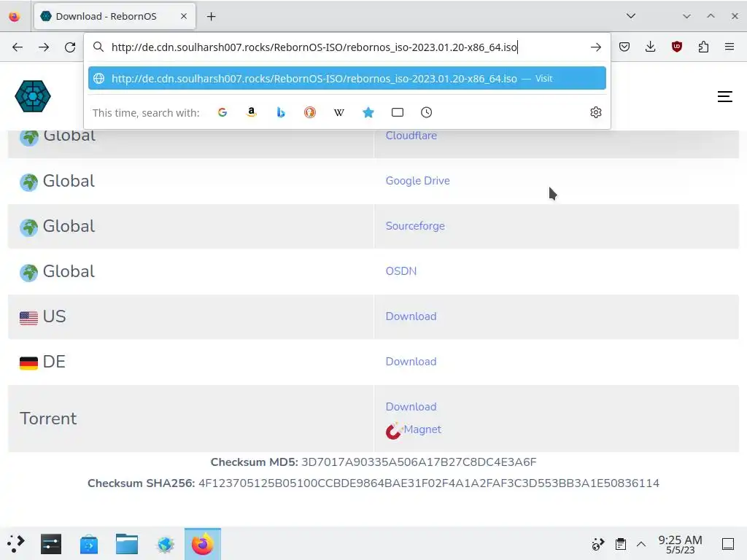Open the Magnet torrent link
Viewport: 747px width, 560px height.
422,429
